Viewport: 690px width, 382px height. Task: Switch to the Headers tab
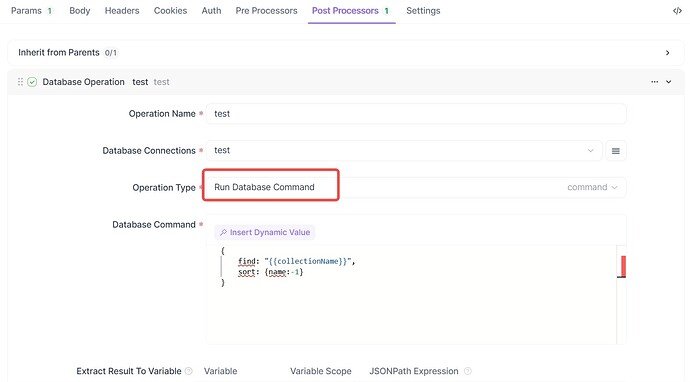click(x=122, y=11)
